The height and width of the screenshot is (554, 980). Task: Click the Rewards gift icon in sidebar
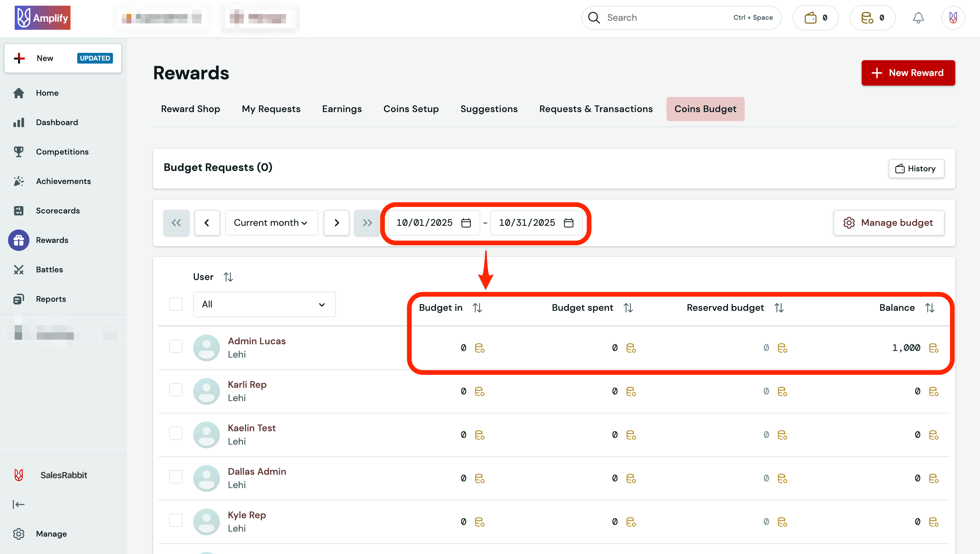[x=19, y=240]
